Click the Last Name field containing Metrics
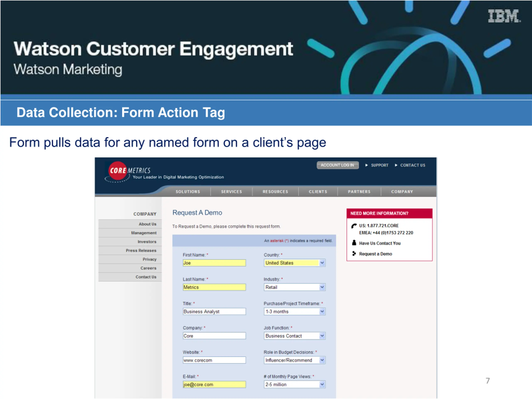 (x=214, y=287)
